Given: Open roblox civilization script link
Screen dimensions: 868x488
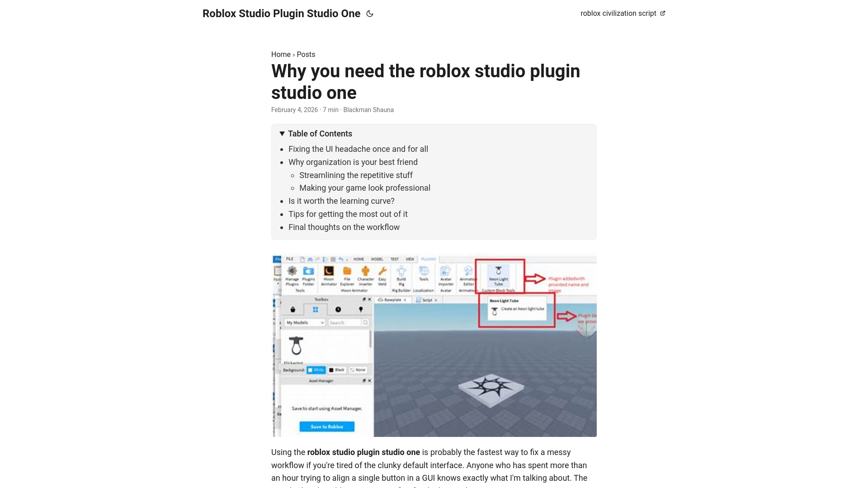Looking at the screenshot, I should (x=623, y=14).
